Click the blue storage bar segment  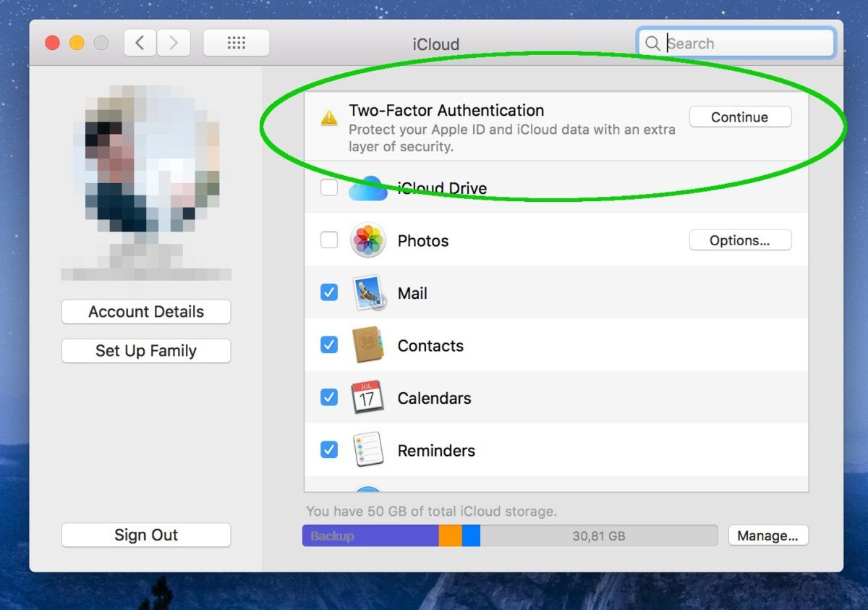[x=471, y=535]
